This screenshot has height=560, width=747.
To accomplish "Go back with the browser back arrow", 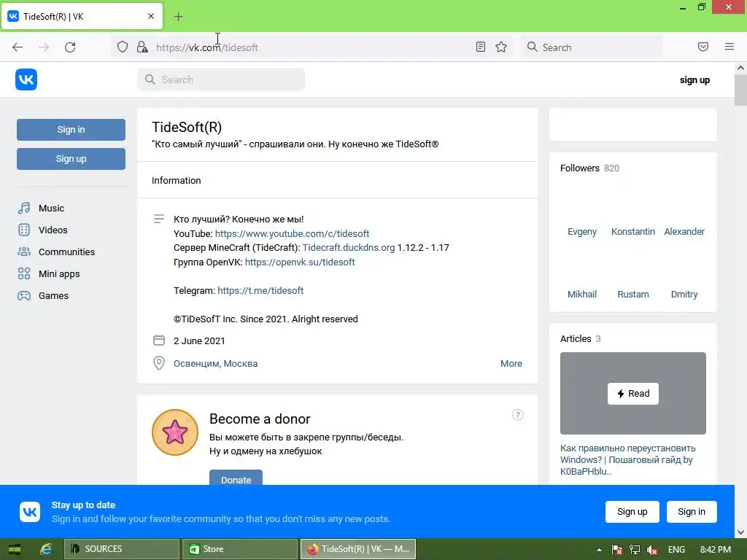I will pos(18,47).
